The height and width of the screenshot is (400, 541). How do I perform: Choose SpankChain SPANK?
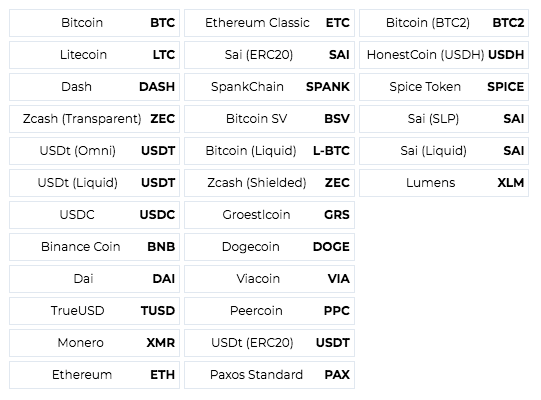(269, 87)
